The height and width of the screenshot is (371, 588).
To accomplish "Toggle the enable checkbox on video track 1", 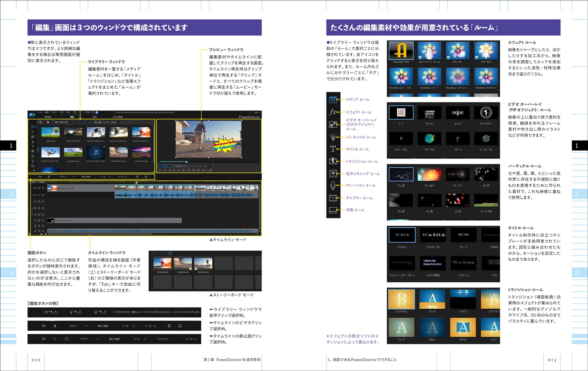I will tap(39, 188).
